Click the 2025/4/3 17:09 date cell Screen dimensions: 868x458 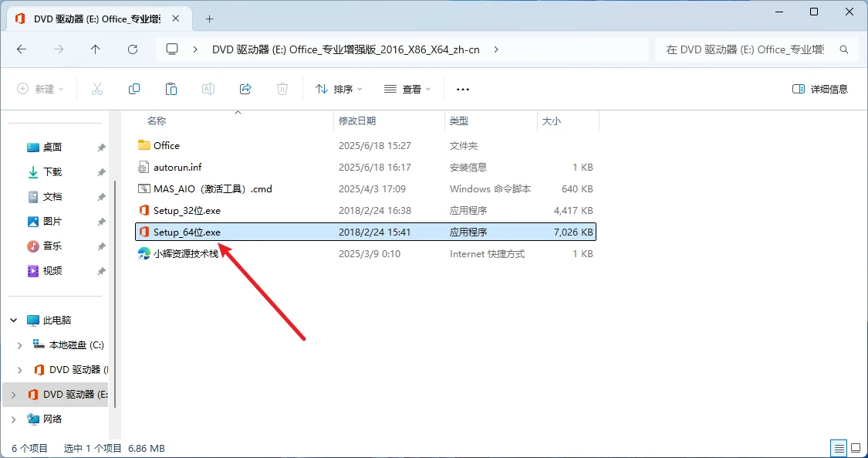[x=372, y=189]
